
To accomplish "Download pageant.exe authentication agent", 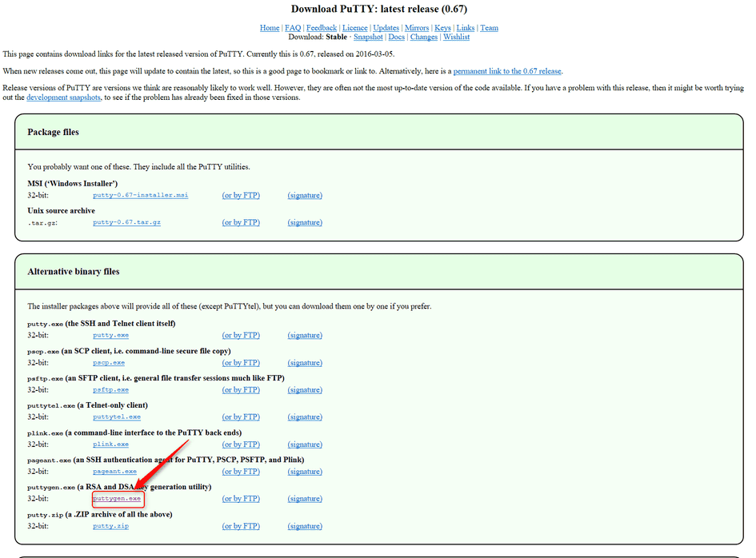I will click(114, 472).
